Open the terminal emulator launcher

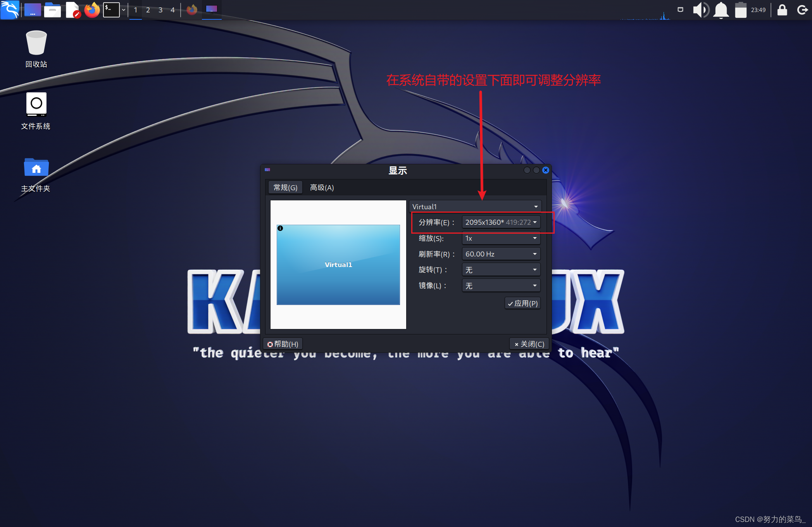pyautogui.click(x=111, y=10)
